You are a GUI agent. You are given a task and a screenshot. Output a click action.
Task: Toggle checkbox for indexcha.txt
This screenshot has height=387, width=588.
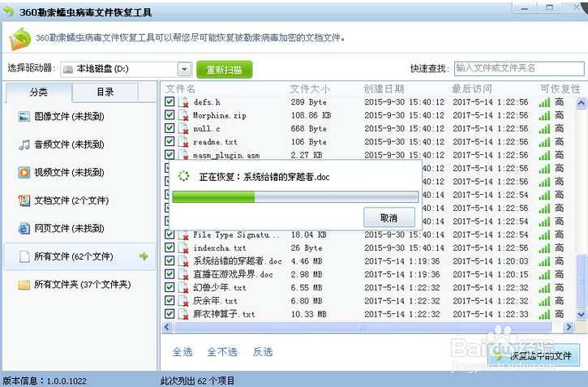(x=170, y=247)
